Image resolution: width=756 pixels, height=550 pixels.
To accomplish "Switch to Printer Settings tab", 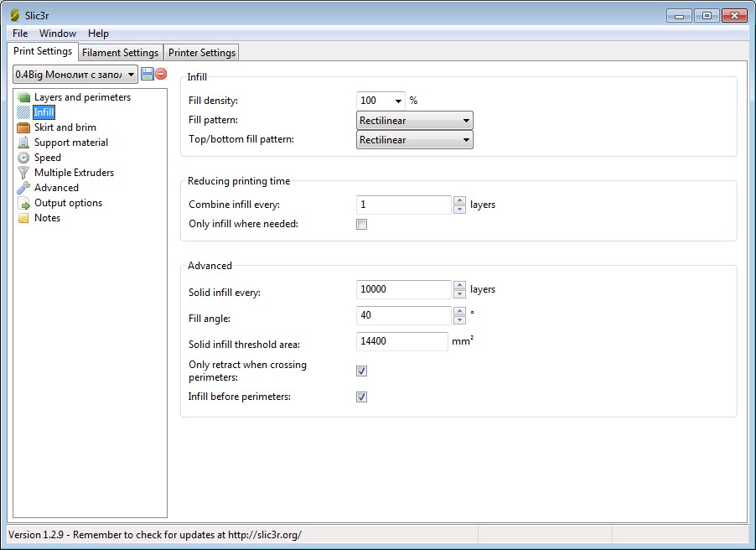I will [x=202, y=53].
